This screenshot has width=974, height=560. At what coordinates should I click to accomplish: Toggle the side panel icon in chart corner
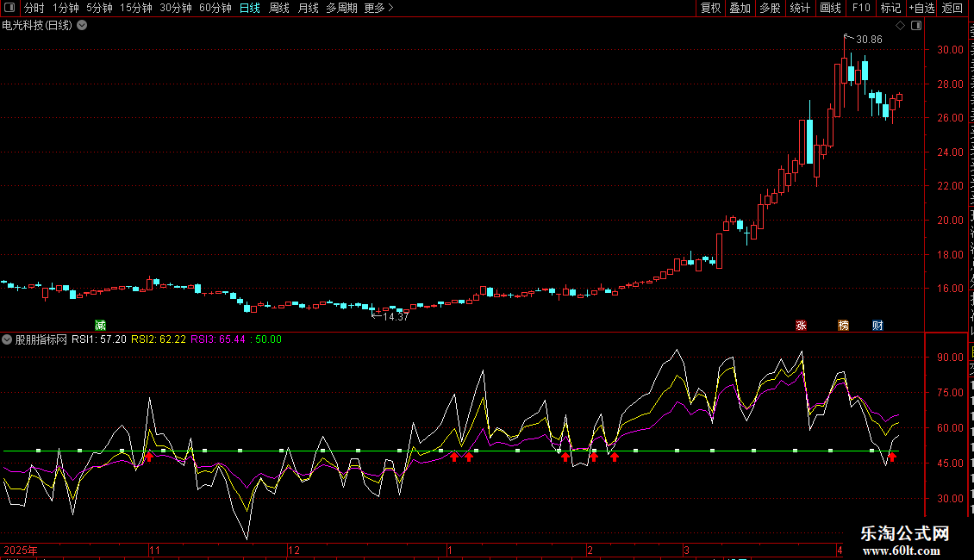[x=916, y=26]
